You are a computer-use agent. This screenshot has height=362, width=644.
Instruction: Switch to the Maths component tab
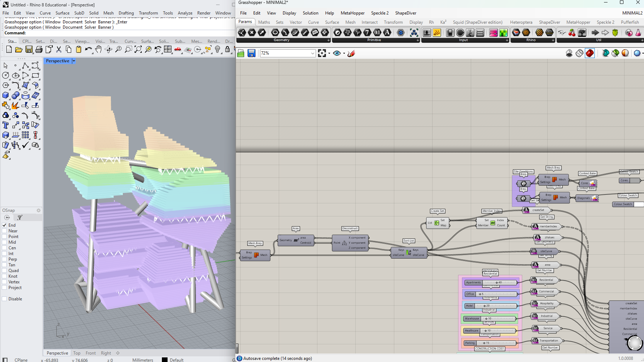(x=264, y=22)
